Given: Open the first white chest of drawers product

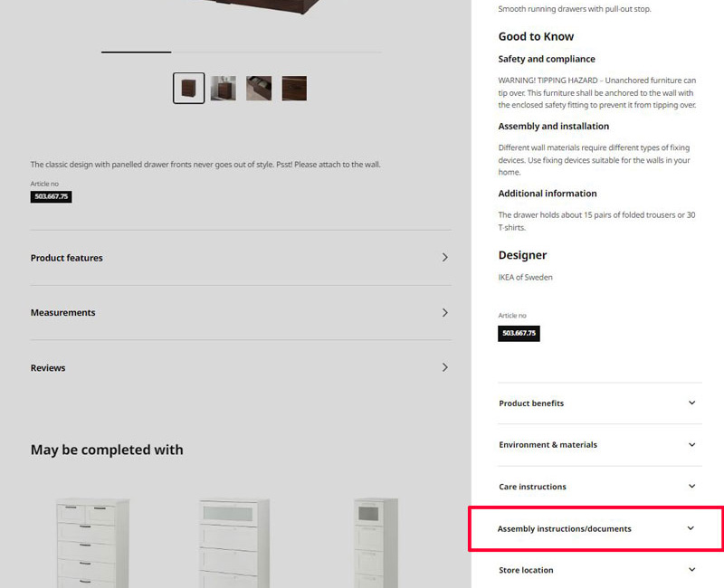Looking at the screenshot, I should pyautogui.click(x=92, y=543).
